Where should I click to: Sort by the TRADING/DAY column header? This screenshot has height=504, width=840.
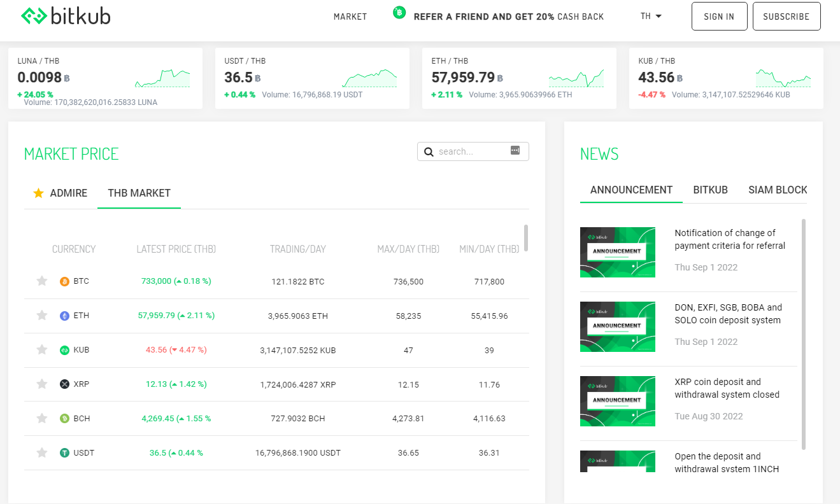point(297,249)
